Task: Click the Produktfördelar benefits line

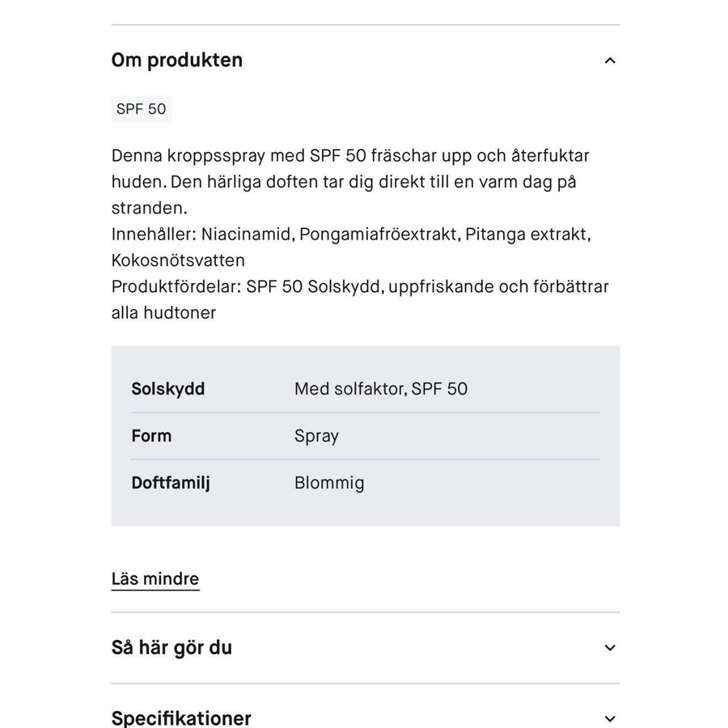Action: coord(360,286)
